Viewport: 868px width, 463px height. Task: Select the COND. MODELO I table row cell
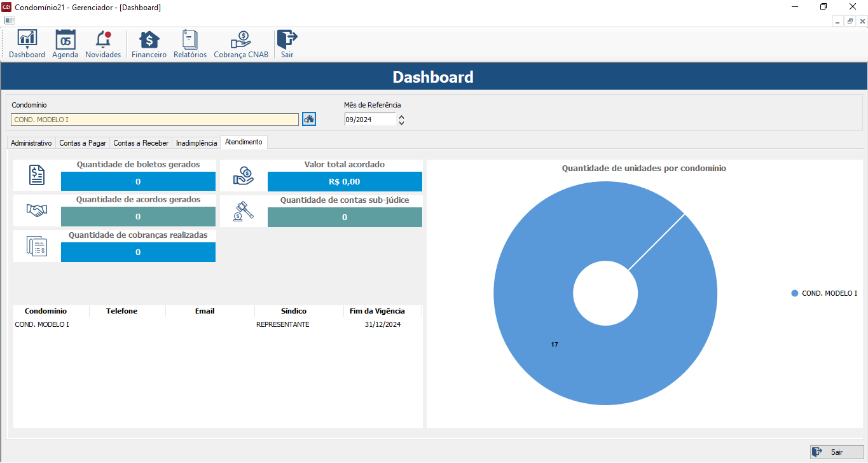(x=42, y=324)
